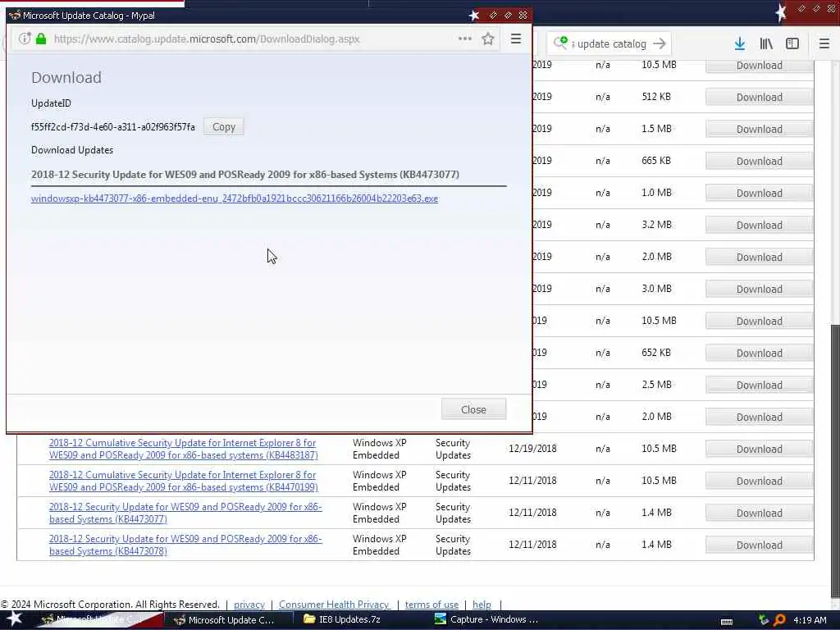Open the main window hamburger menu
The image size is (840, 630).
(x=824, y=44)
